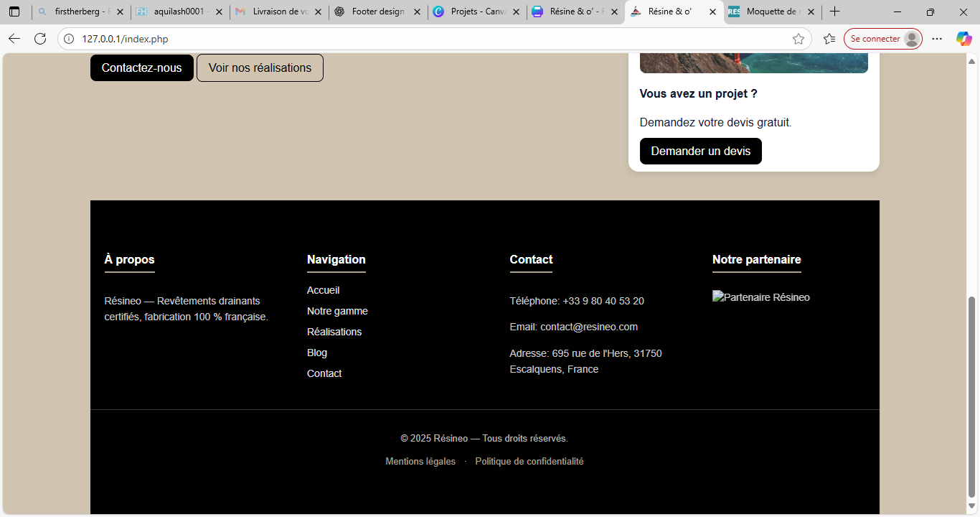Click the tab actions icon at far left
The height and width of the screenshot is (517, 980).
(14, 11)
